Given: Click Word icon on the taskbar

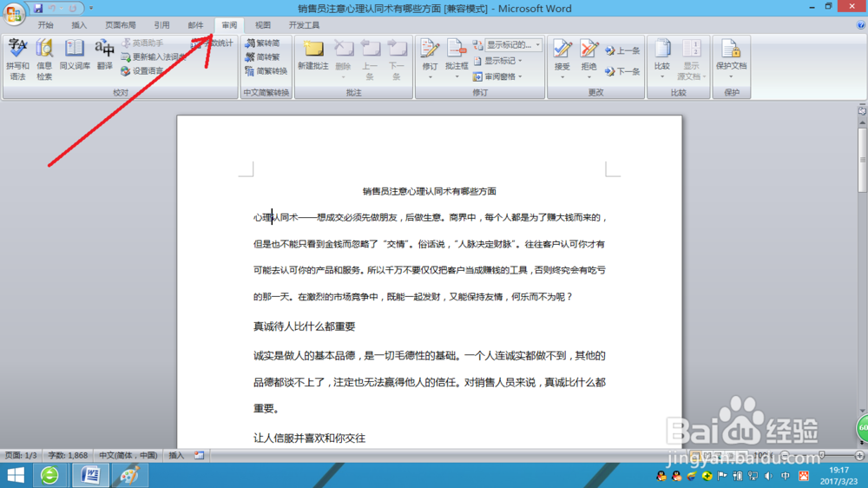Looking at the screenshot, I should [90, 475].
